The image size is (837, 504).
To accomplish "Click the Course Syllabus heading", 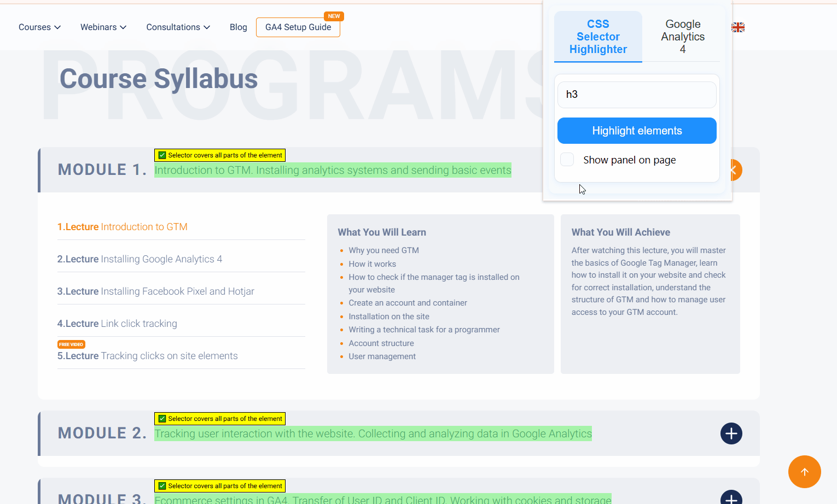I will click(159, 79).
